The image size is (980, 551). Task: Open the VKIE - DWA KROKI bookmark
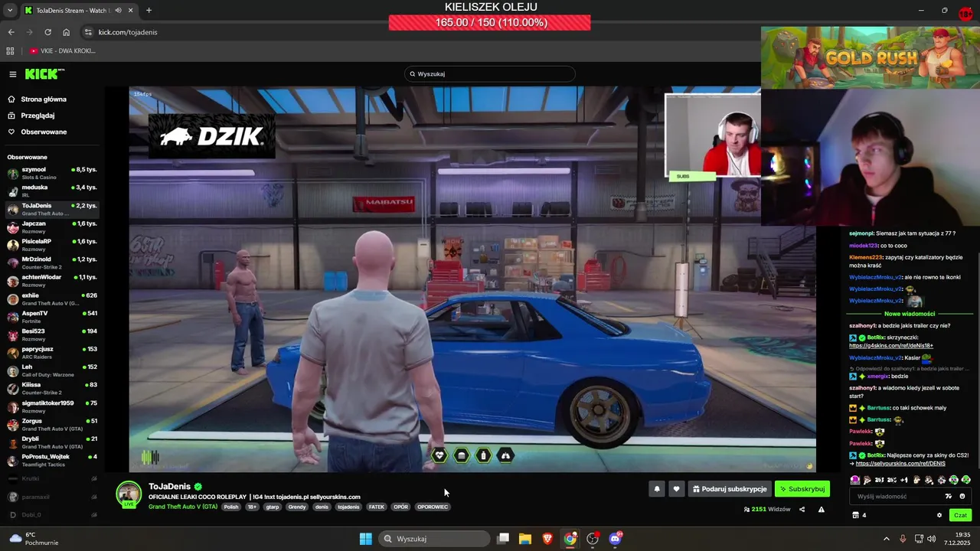[x=63, y=51]
